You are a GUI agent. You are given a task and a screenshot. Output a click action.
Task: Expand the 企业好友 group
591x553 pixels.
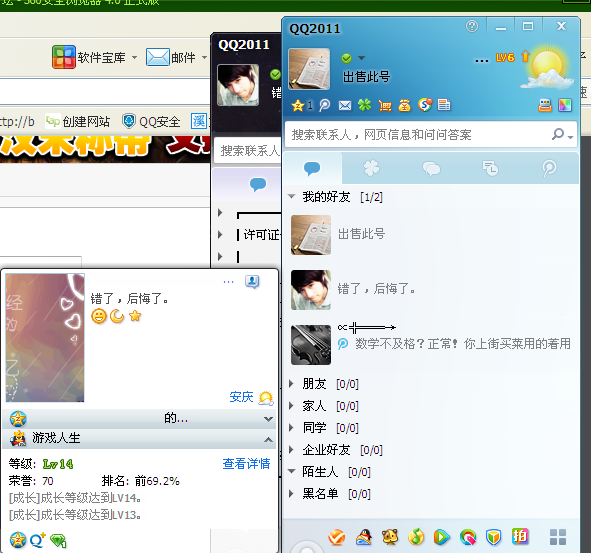click(x=291, y=449)
